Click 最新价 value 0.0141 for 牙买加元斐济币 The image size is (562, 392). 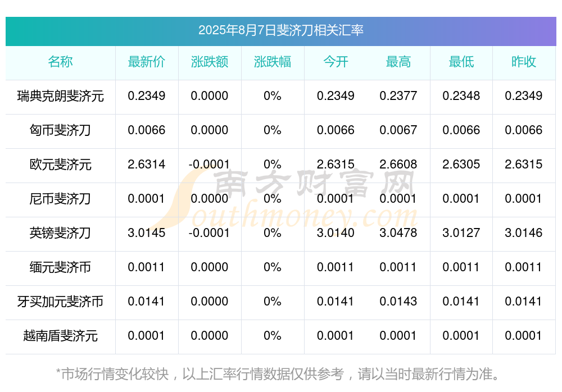tap(146, 301)
